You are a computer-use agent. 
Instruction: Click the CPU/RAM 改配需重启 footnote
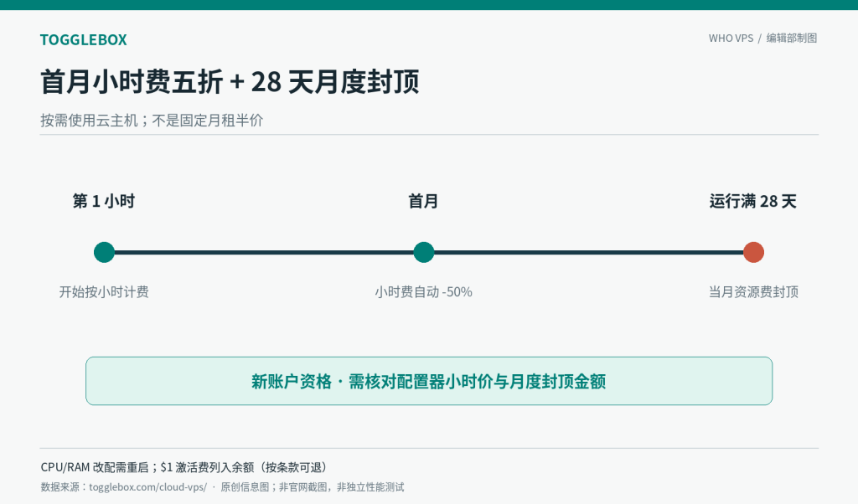[183, 467]
